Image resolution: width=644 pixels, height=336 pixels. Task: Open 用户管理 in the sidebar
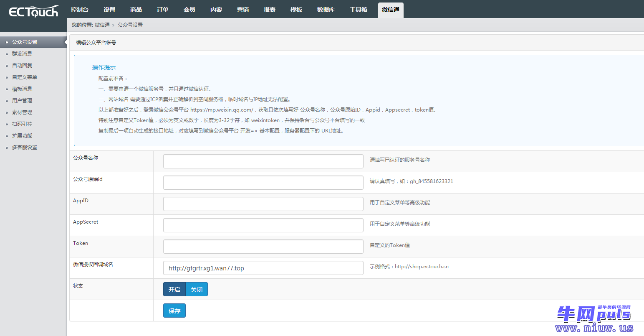[22, 101]
